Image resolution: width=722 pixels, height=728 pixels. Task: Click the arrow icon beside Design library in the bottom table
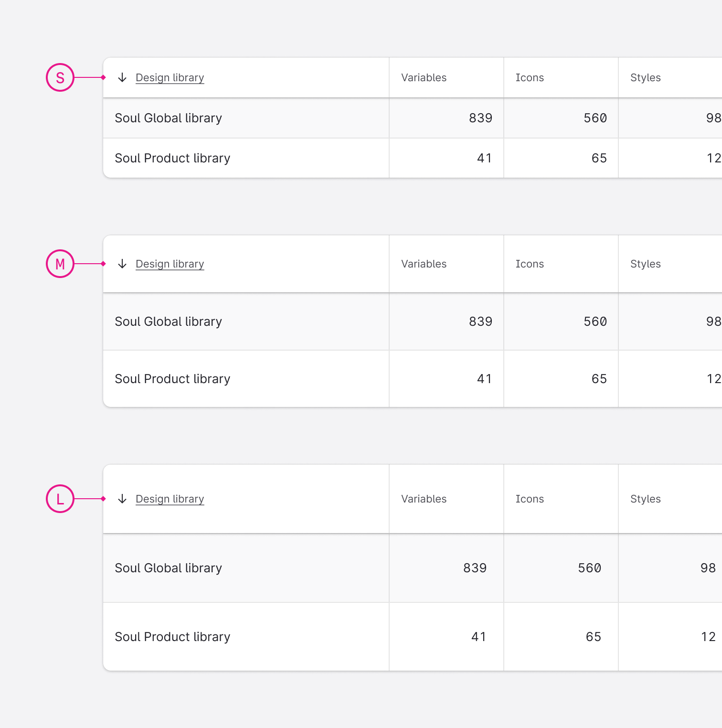coord(122,499)
